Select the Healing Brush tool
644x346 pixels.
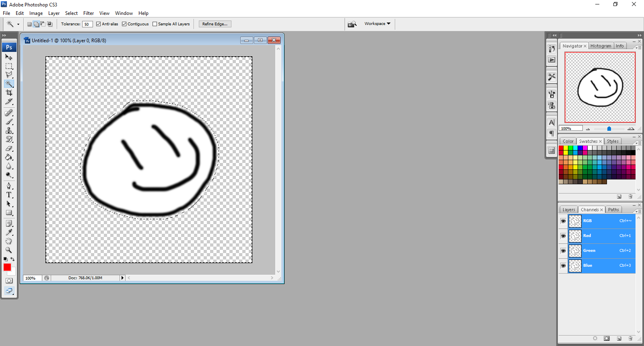pyautogui.click(x=9, y=113)
